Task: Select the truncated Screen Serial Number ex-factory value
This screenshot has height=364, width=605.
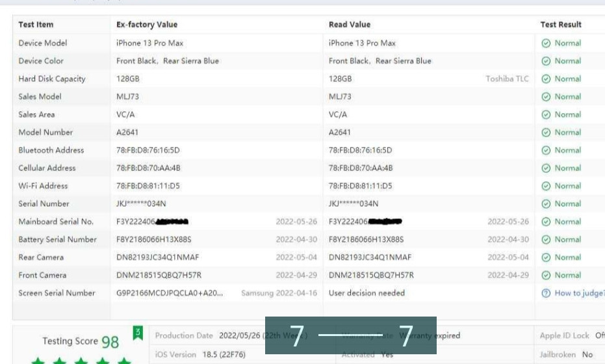Action: pos(169,293)
